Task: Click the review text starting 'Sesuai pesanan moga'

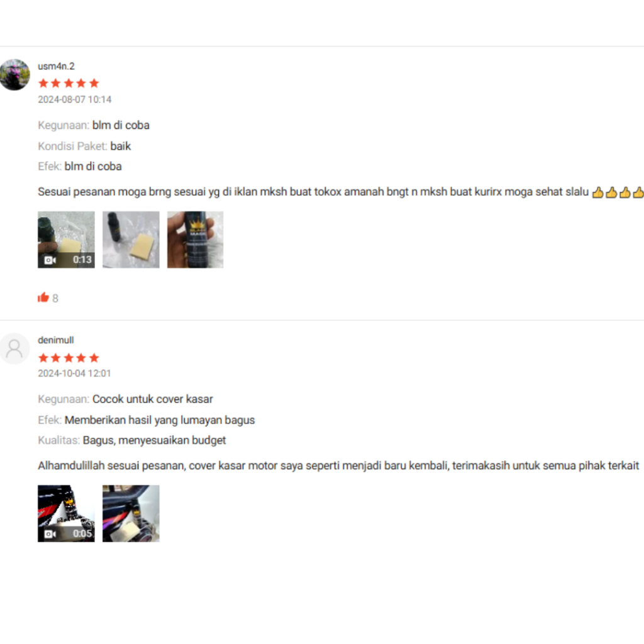Action: (x=313, y=192)
